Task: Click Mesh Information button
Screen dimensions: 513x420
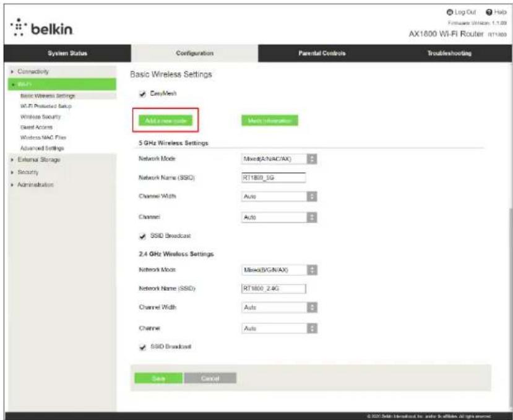Action: coord(270,121)
